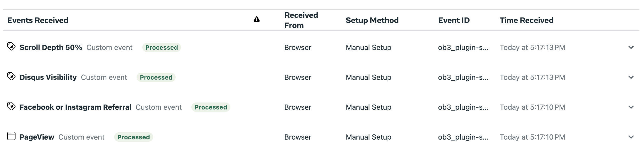Viewport: 644px width, 154px height.
Task: Click the truncated Event ID for PageView
Action: pos(463,137)
